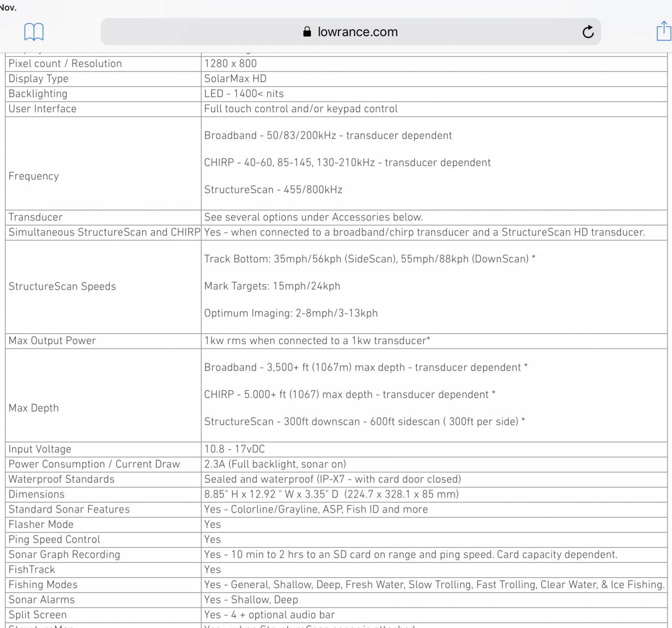672x628 pixels.
Task: Select the lowrance.com address bar text
Action: click(x=358, y=32)
